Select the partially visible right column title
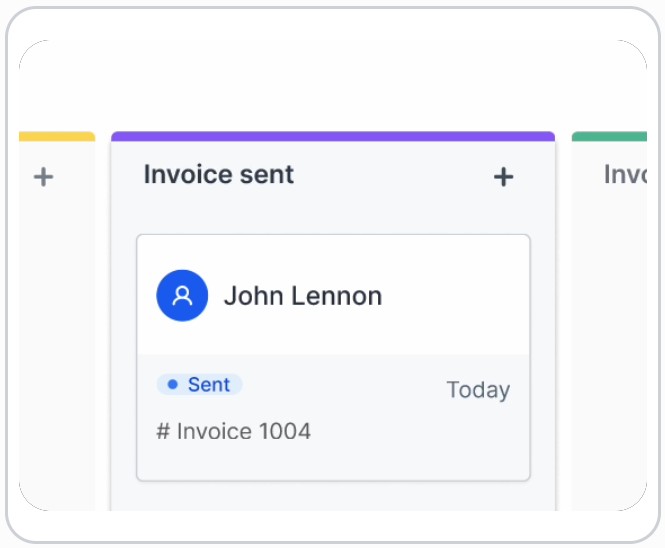 pos(624,175)
